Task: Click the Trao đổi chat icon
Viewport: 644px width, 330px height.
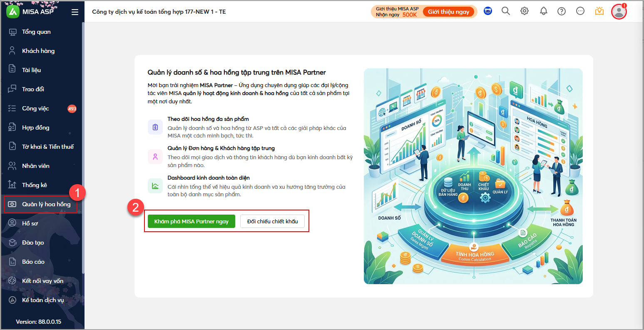Action: tap(12, 89)
